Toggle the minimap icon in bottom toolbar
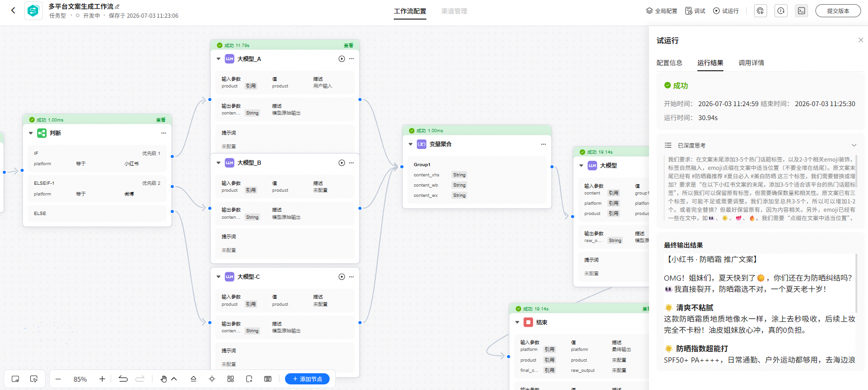868x390 pixels. tap(15, 379)
